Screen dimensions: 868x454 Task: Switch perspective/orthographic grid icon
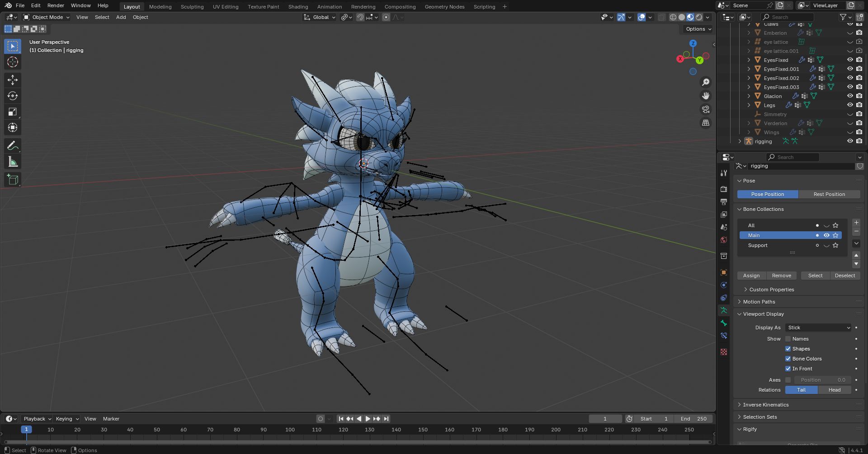[705, 123]
